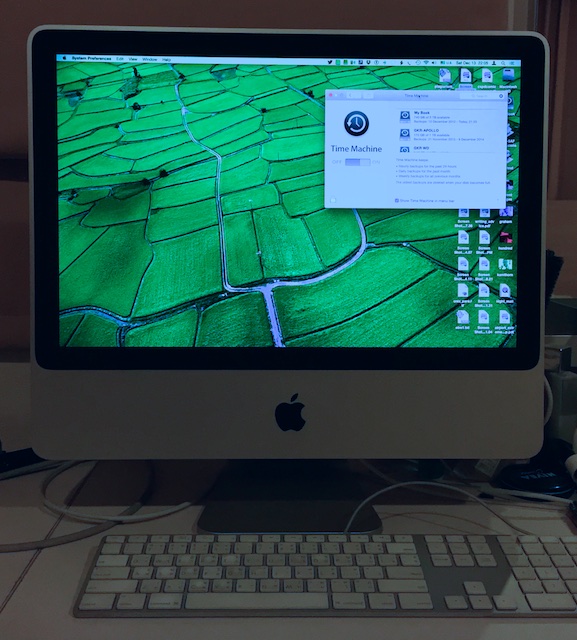Image resolution: width=577 pixels, height=640 pixels.
Task: Click the My Book disk icon
Action: point(404,116)
